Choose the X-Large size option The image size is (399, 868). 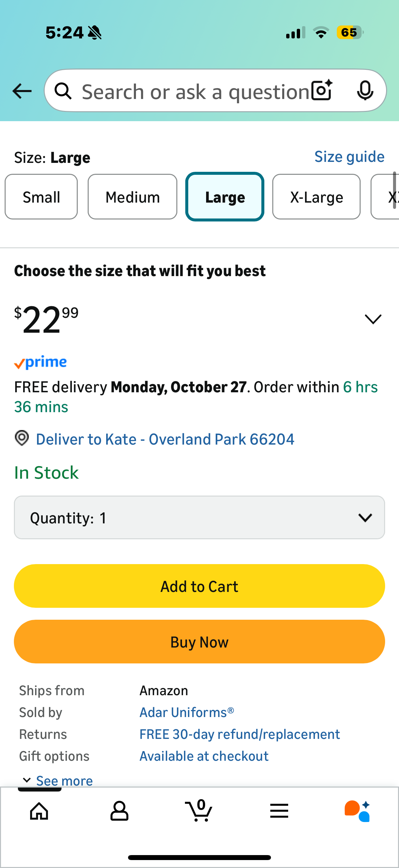tap(316, 197)
